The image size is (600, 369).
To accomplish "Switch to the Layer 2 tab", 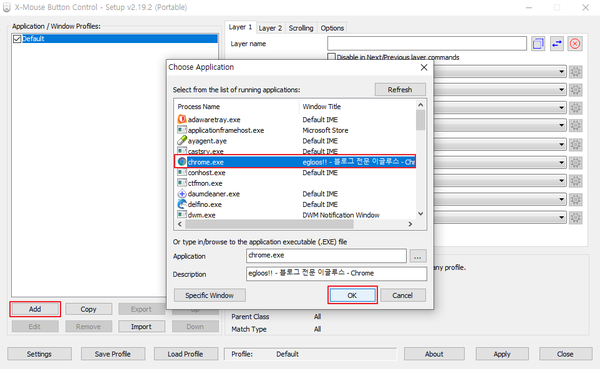I will [270, 28].
